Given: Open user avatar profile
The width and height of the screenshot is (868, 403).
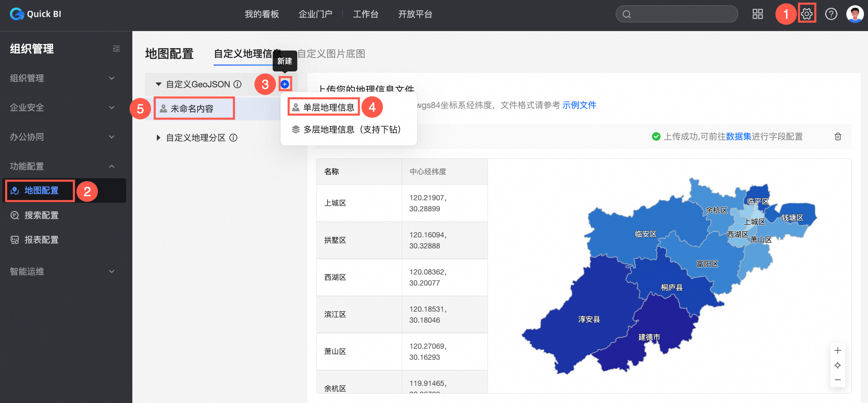Looking at the screenshot, I should point(855,14).
